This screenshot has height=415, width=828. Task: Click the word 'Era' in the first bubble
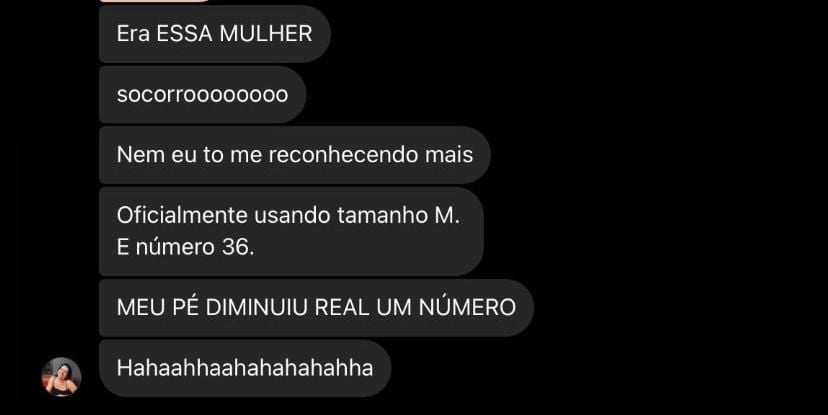pyautogui.click(x=133, y=34)
